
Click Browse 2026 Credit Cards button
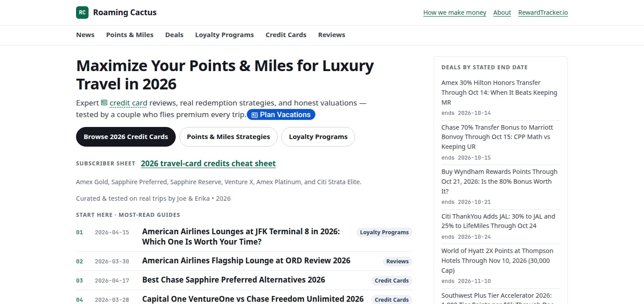click(126, 137)
